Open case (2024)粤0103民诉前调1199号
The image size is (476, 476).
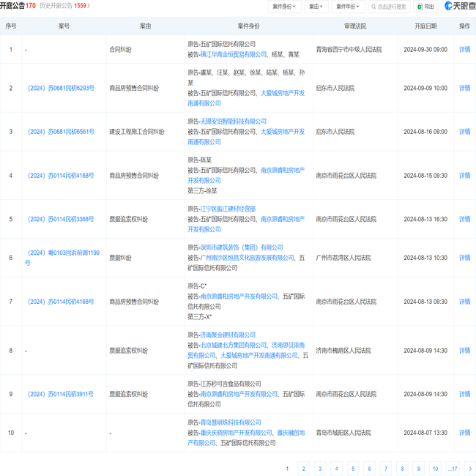tap(62, 258)
